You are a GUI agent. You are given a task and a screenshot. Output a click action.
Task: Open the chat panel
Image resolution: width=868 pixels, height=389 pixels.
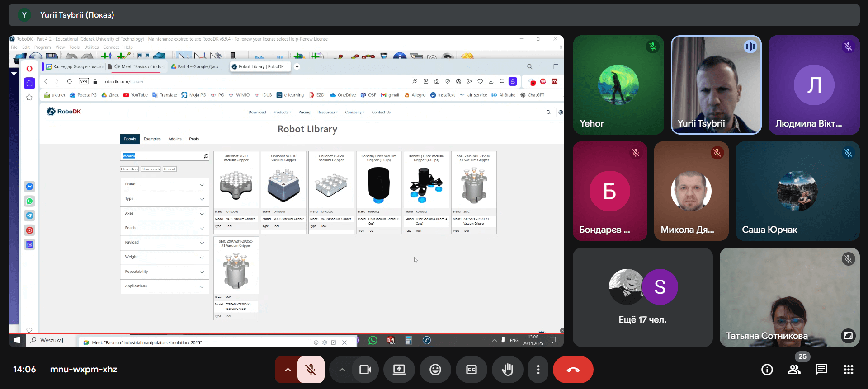821,370
